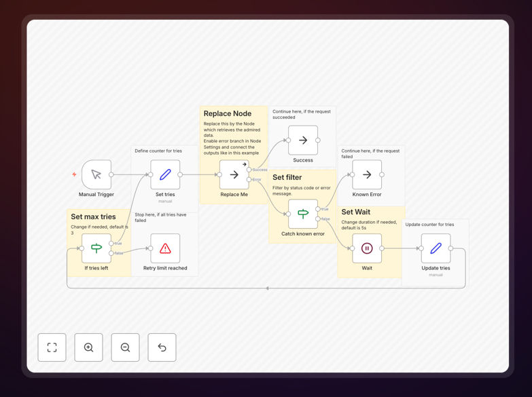Click the Manual Trigger output connector
Screen dimensions: 532x397
click(111, 174)
